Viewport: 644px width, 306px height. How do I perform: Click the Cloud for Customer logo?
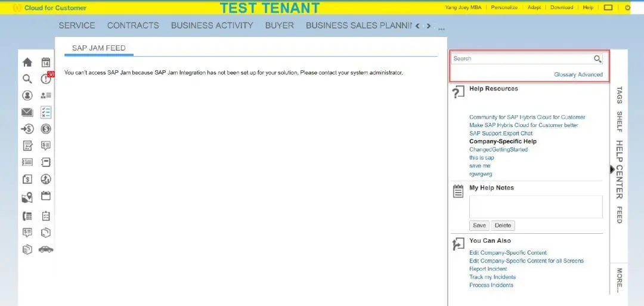49,8
